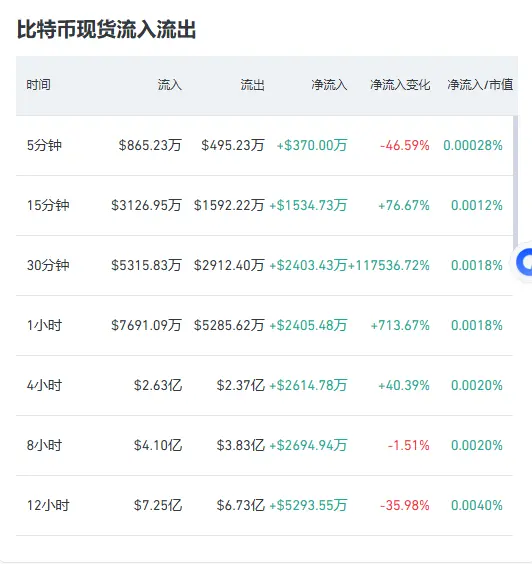532x564 pixels.
Task: Click the -35.98% change value
Action: click(405, 506)
